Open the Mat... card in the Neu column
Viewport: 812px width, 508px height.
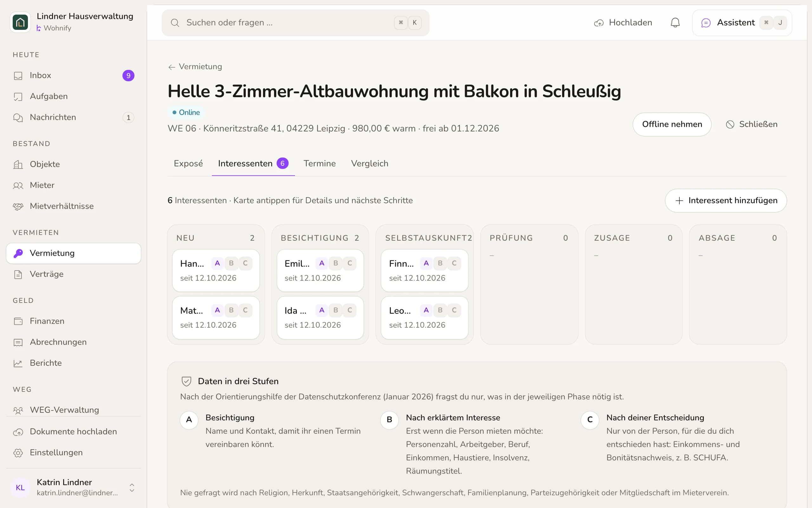pyautogui.click(x=216, y=317)
